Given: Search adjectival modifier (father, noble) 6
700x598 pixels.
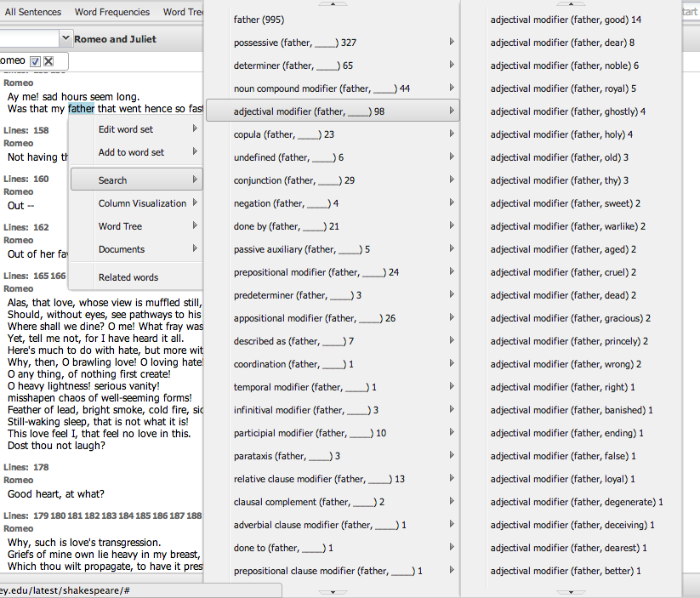Looking at the screenshot, I should tap(571, 65).
